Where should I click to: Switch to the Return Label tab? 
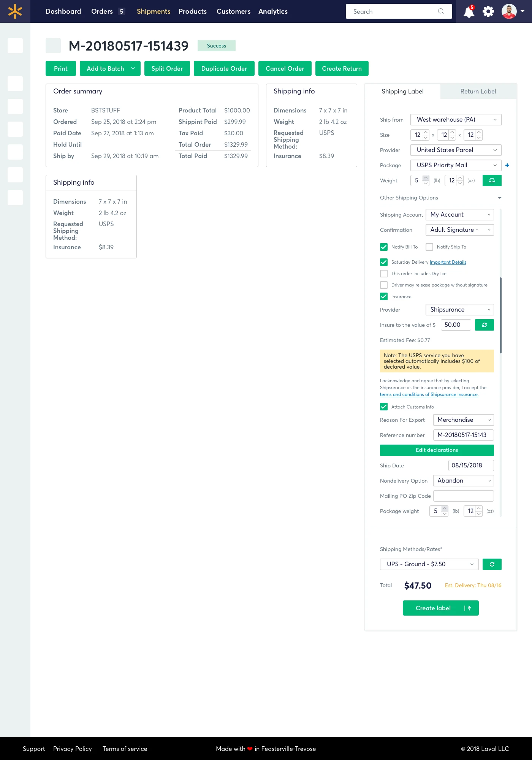point(478,91)
